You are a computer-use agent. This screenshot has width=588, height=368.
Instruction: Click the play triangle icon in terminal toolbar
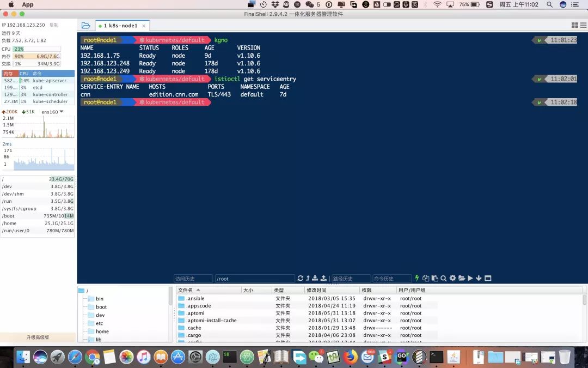(470, 278)
